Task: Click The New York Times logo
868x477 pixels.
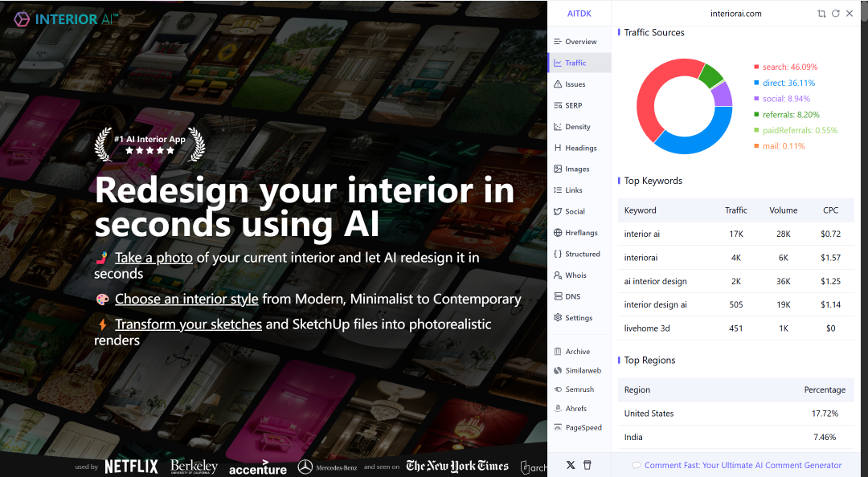Action: (457, 466)
